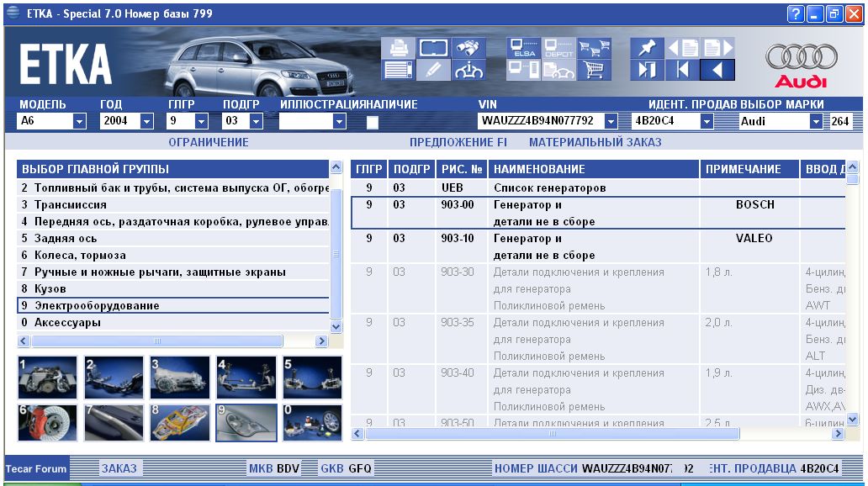Select main group 0 Аксессуары

(x=173, y=323)
